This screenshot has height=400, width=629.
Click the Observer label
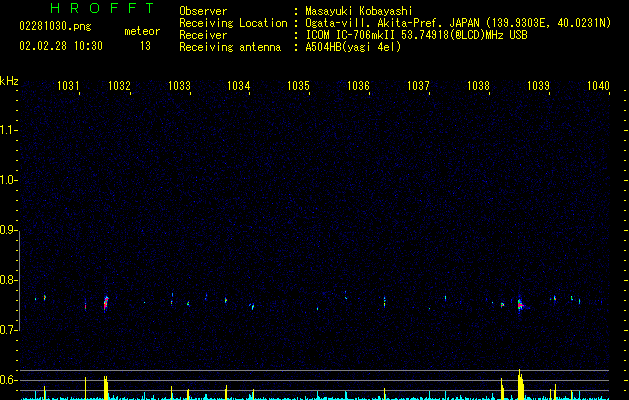[x=203, y=11]
